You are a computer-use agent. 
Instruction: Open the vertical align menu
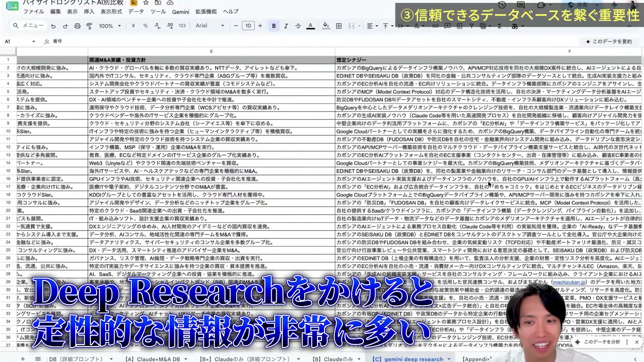(x=388, y=26)
